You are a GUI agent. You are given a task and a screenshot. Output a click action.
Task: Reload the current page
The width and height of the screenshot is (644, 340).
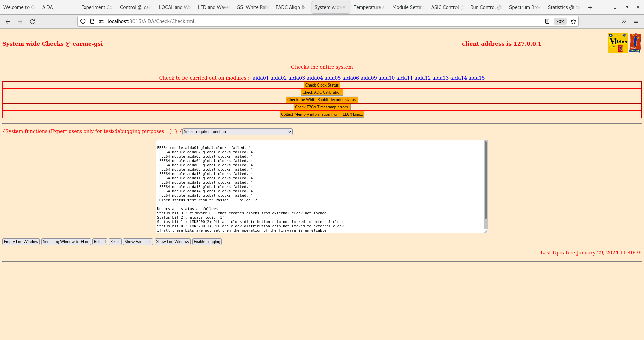[x=32, y=21]
